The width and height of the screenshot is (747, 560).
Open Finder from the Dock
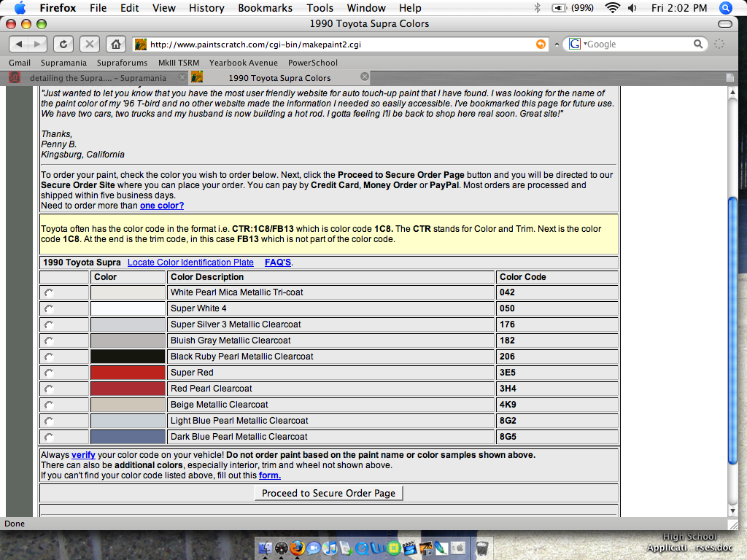click(265, 548)
